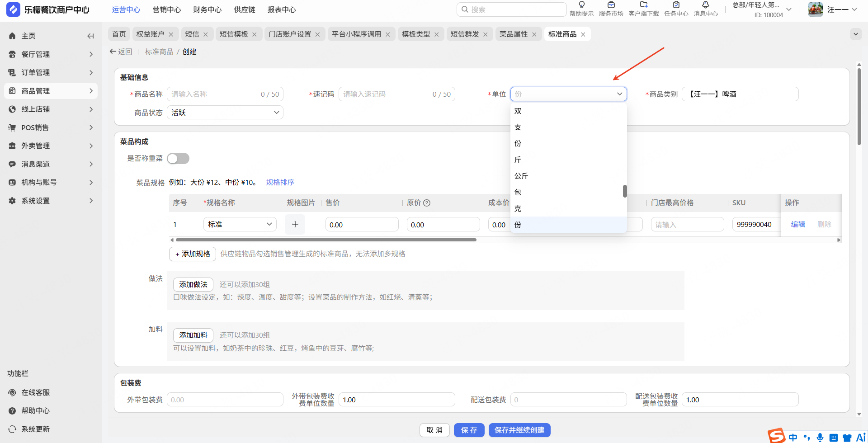Open the 服务市场 service market icon
The image size is (868, 443).
(611, 5)
